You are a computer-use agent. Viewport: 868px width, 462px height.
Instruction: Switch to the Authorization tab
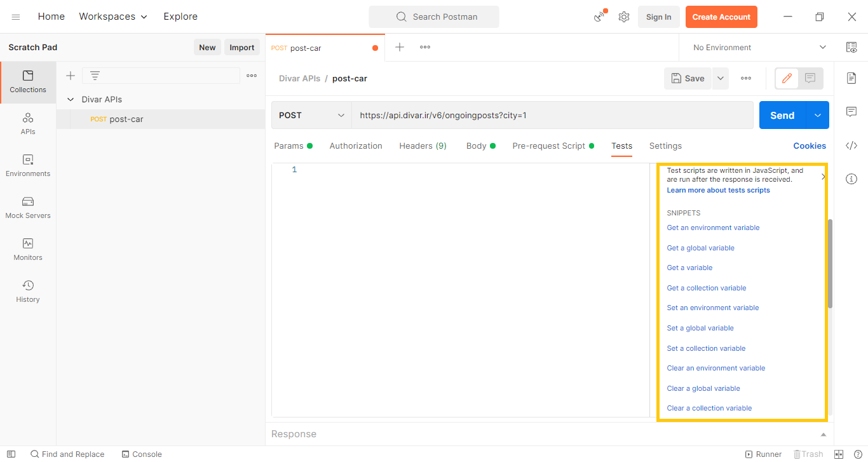point(356,146)
